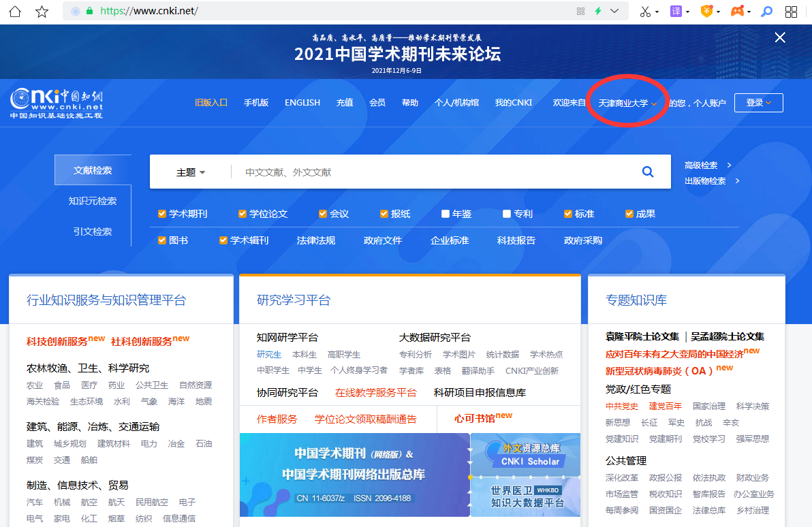
Task: Open the 外文资源总库 CNKI Scholar banner
Action: tap(525, 455)
